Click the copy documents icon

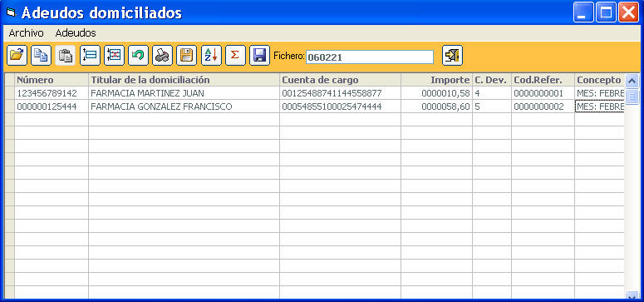click(x=41, y=55)
